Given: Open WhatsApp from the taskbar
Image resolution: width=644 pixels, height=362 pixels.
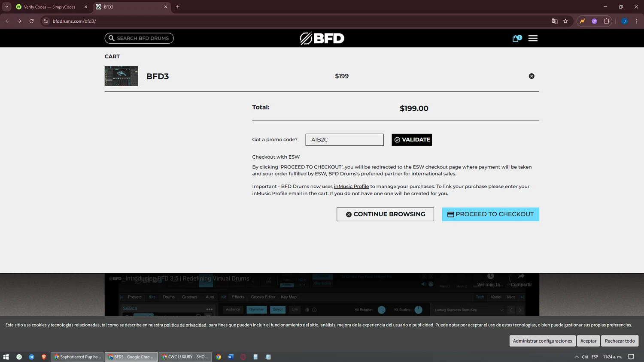Looking at the screenshot, I should pyautogui.click(x=19, y=357).
